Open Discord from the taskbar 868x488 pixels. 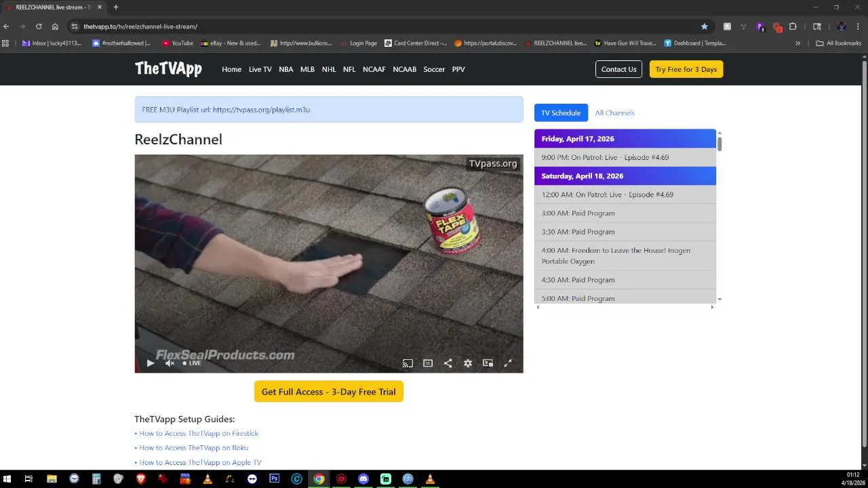(363, 479)
